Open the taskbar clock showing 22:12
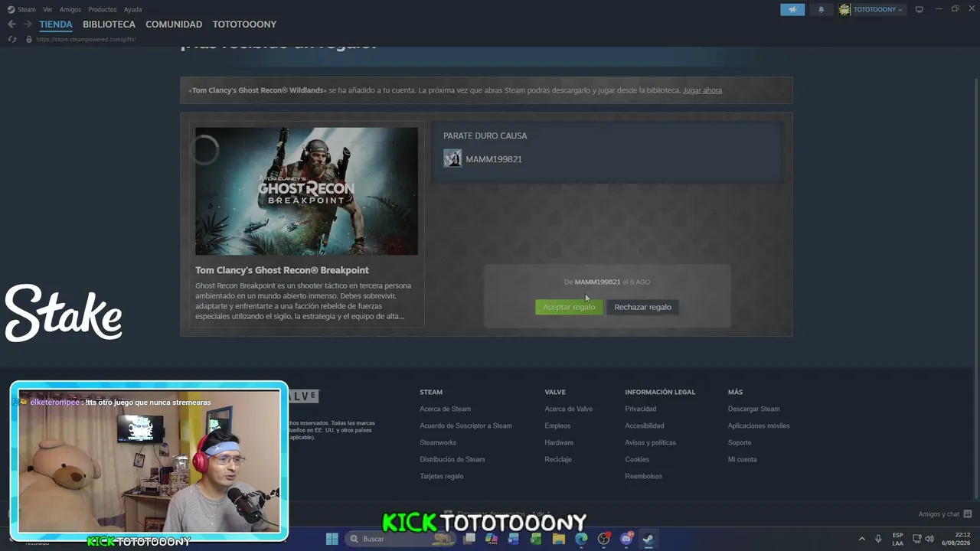 pyautogui.click(x=957, y=539)
